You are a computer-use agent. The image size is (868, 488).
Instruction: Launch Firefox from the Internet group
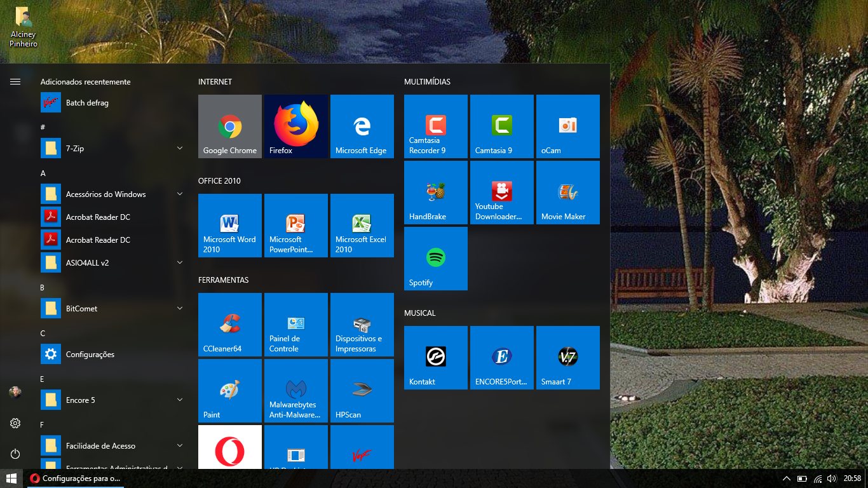coord(296,126)
